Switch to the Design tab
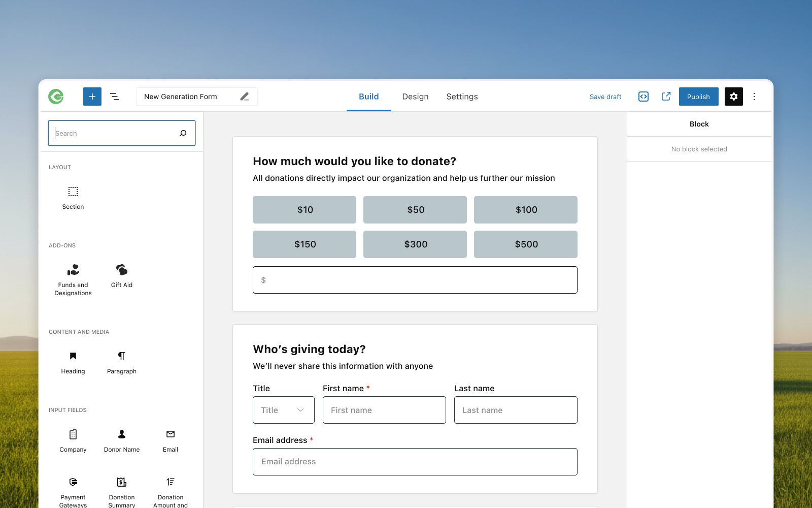Screen dimensions: 812x508 (x=416, y=97)
